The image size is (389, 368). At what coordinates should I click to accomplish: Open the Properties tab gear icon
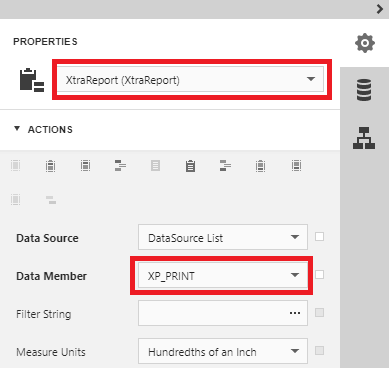pyautogui.click(x=365, y=43)
